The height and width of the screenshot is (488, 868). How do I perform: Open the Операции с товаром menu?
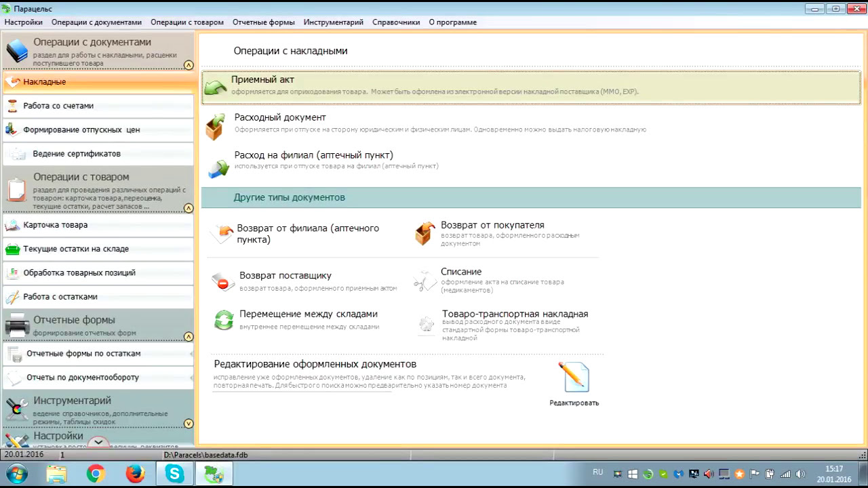click(x=187, y=22)
